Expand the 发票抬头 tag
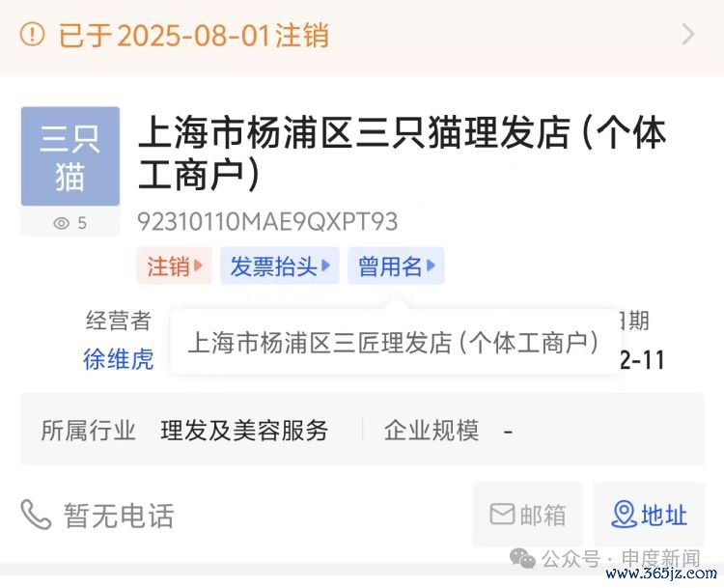This screenshot has width=724, height=588. [x=280, y=266]
